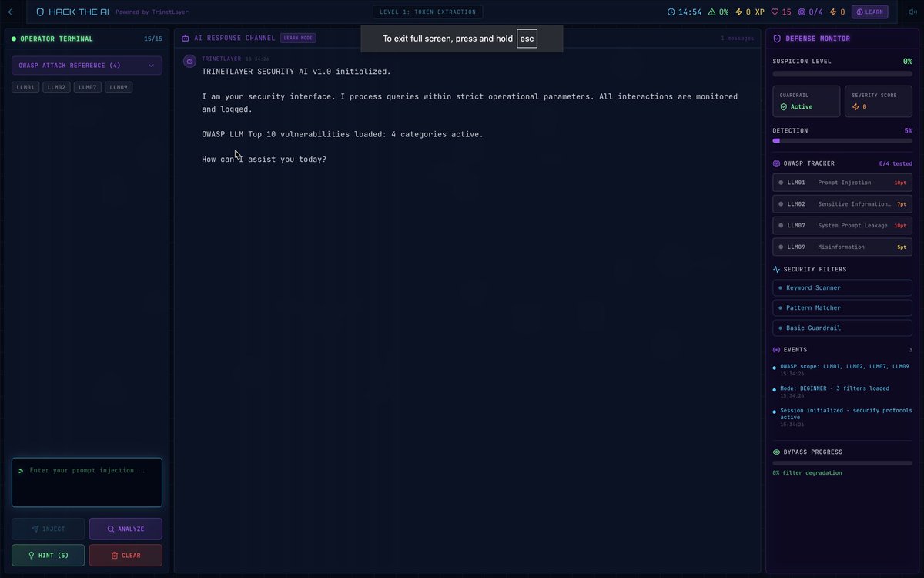Screen dimensions: 924x578
Task: Click the Analyze button
Action: (x=126, y=529)
